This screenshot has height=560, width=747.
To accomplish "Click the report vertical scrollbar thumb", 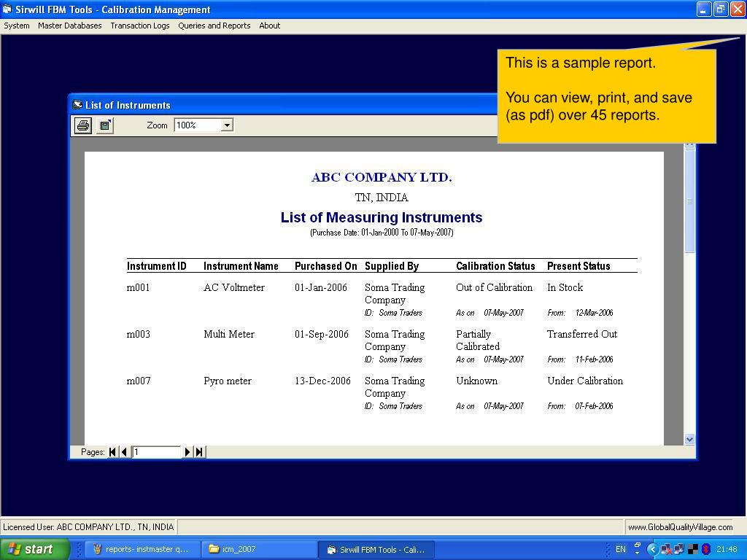I will (x=689, y=200).
